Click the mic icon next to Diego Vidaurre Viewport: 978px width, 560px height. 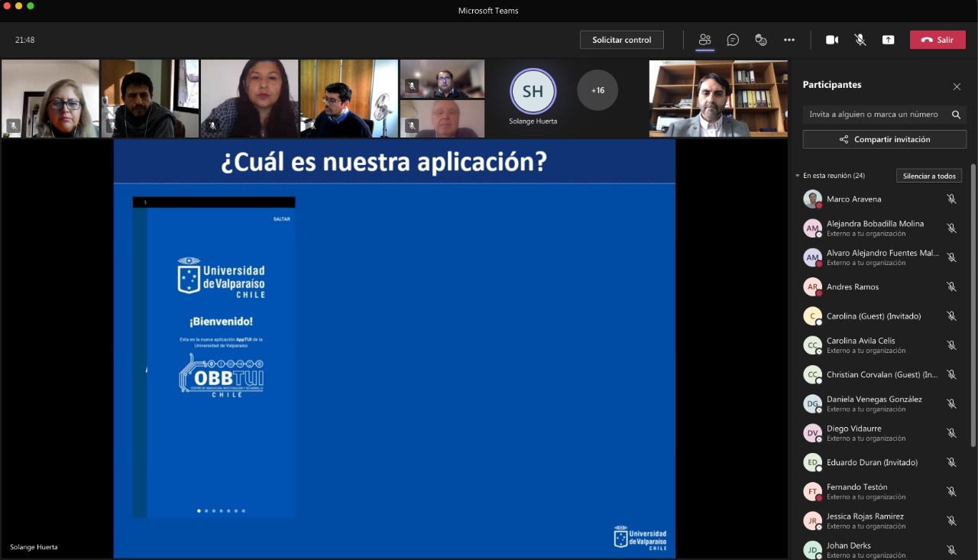(x=951, y=433)
